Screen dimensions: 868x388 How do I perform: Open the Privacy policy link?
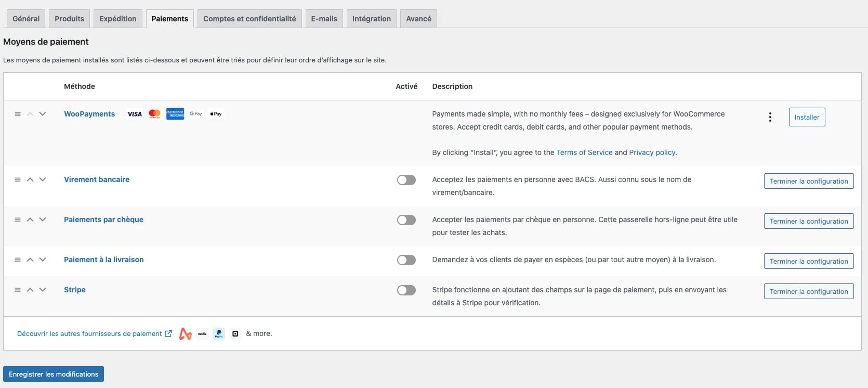coord(652,152)
